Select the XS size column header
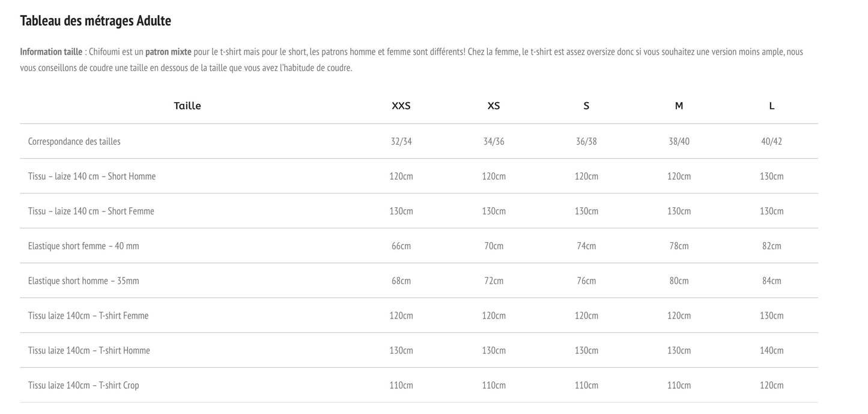 tap(494, 106)
